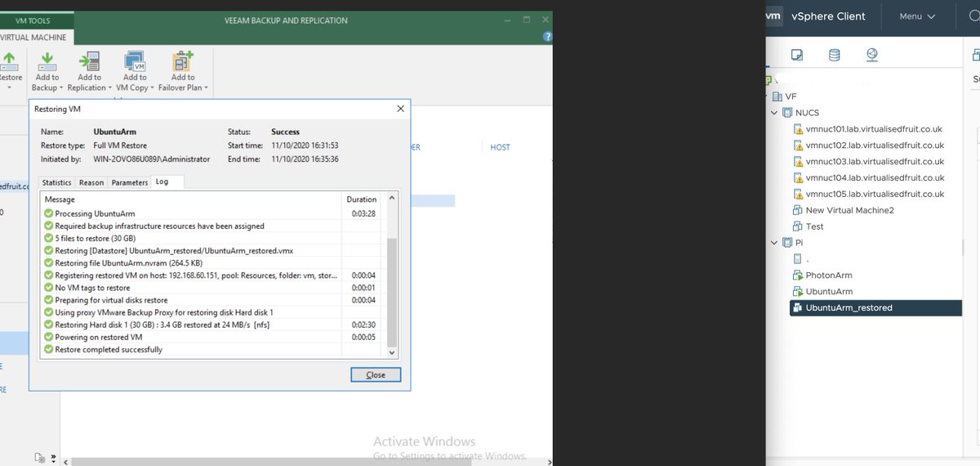Click the Restoring file UbuntuArm.nvram row
The height and width of the screenshot is (466, 980).
coord(212,263)
